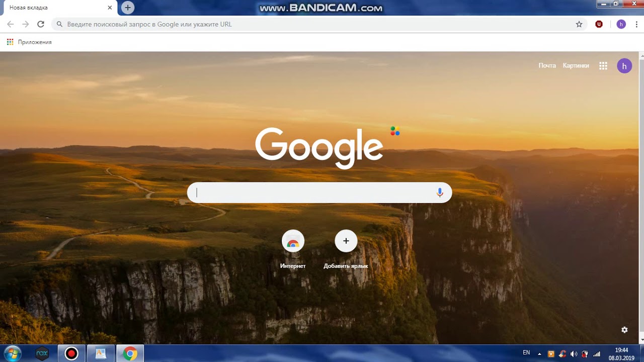This screenshot has height=362, width=644.
Task: Open a new tab with plus button
Action: [128, 8]
